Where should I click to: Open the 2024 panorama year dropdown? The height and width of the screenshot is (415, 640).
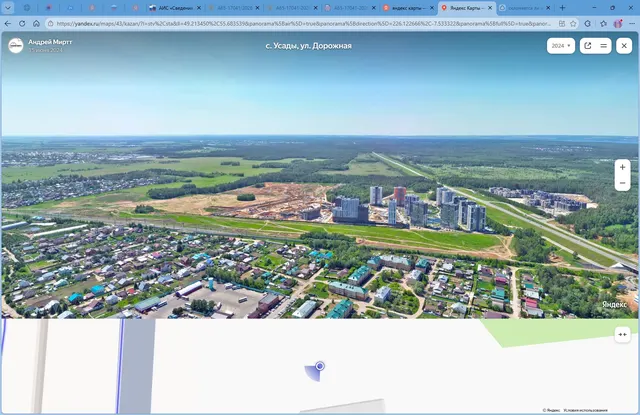[x=561, y=46]
